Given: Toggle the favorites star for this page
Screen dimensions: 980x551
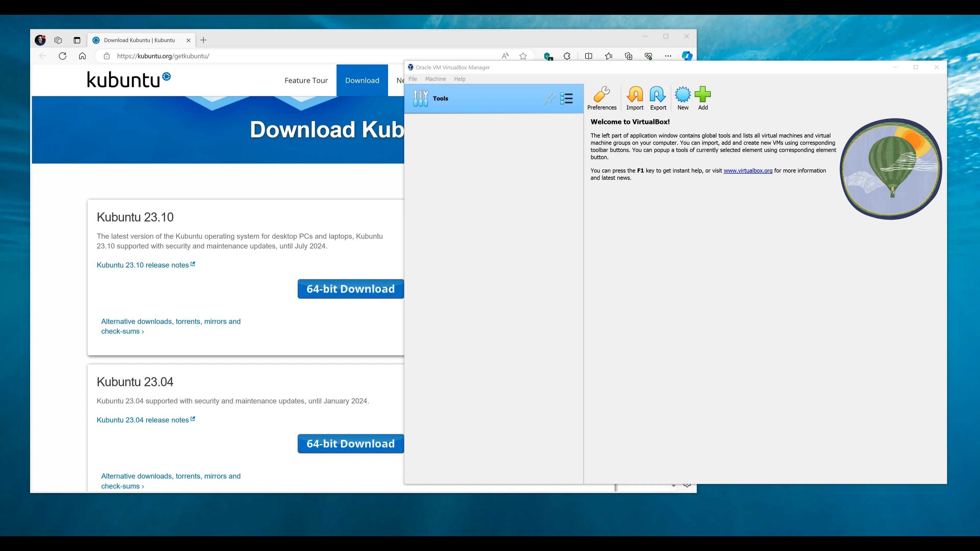Looking at the screenshot, I should 523,56.
